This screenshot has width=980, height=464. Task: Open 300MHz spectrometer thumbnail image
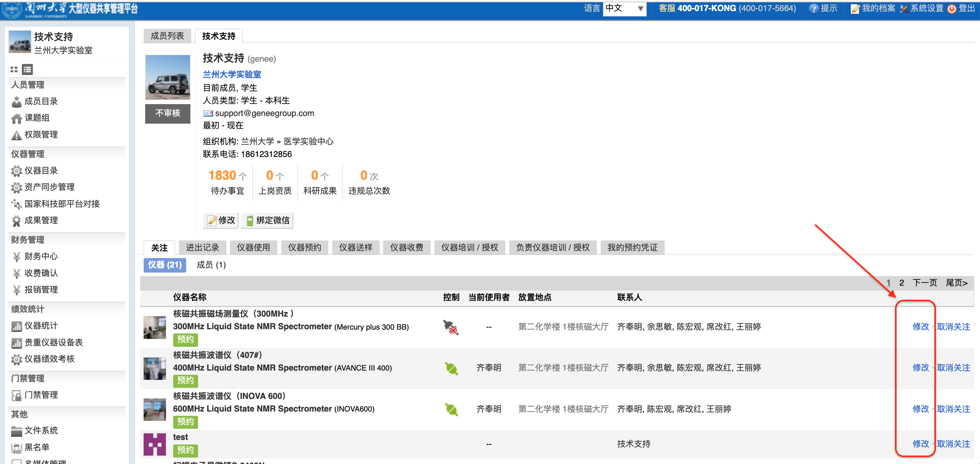click(x=155, y=327)
